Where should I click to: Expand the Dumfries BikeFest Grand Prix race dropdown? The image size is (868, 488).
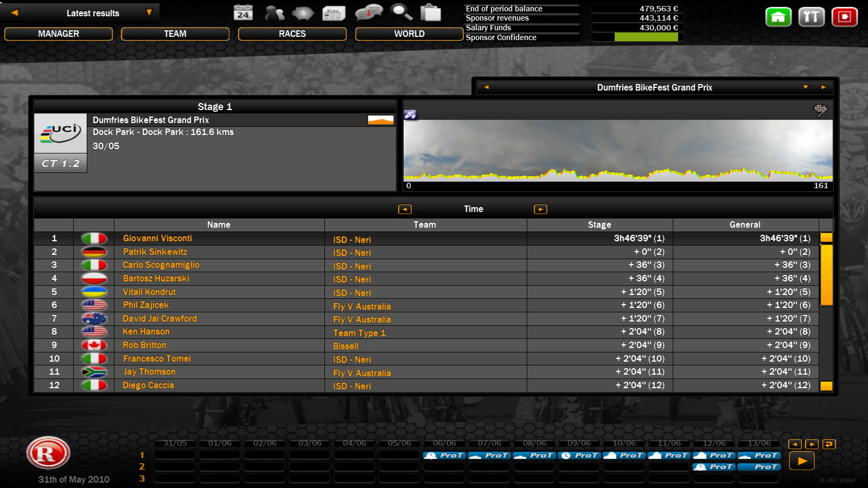pos(805,87)
